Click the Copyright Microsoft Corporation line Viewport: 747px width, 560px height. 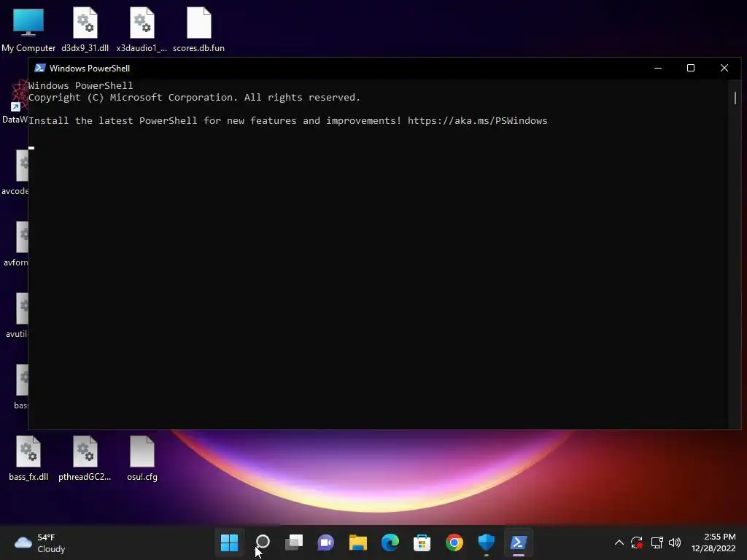[x=194, y=97]
